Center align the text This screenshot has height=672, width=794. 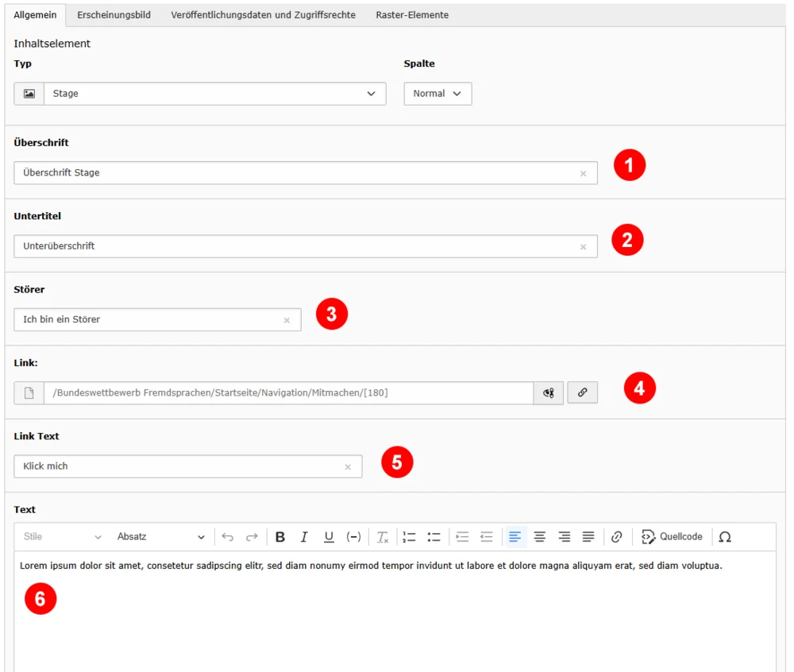pos(540,537)
